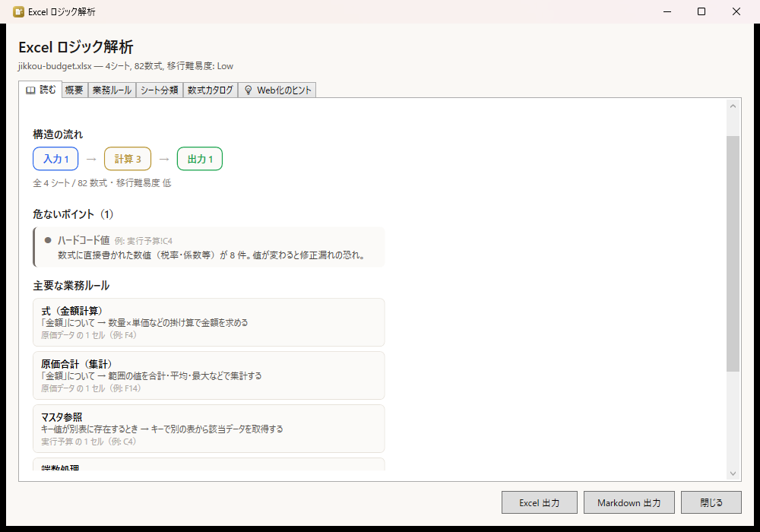Click scrollbar up arrow
The image size is (760, 532).
click(733, 106)
